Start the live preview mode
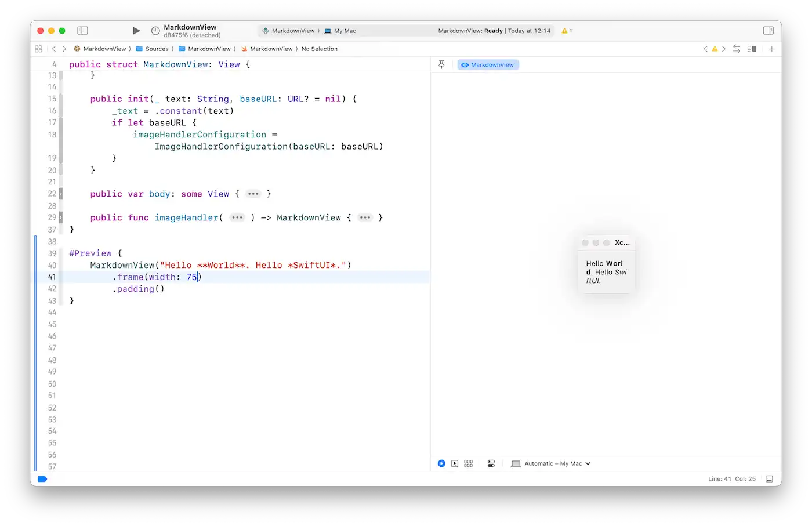812x526 pixels. tap(441, 463)
